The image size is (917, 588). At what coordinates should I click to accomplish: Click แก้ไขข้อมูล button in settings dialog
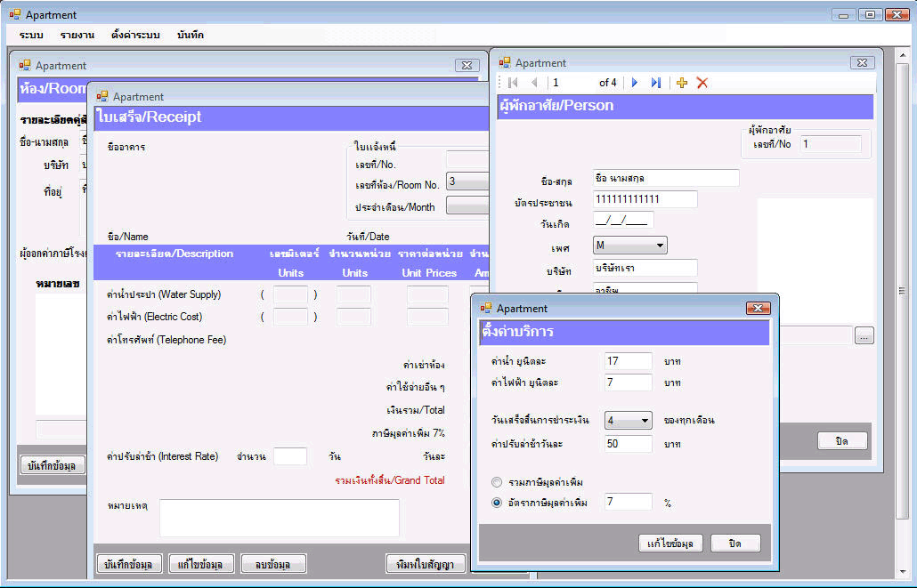click(x=671, y=543)
